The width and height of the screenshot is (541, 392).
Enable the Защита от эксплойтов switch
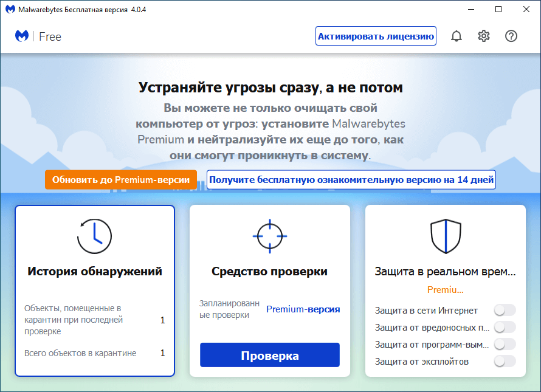tap(504, 361)
